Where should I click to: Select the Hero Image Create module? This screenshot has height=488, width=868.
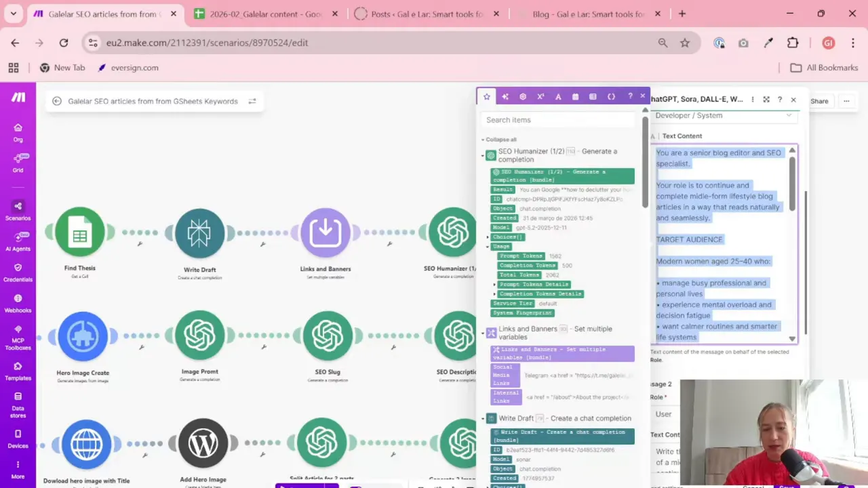point(83,336)
